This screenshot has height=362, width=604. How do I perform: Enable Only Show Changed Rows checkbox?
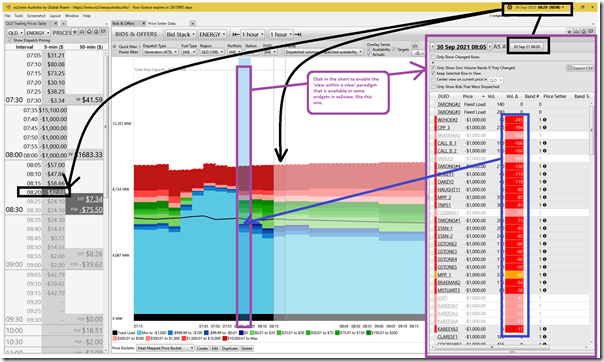point(433,57)
